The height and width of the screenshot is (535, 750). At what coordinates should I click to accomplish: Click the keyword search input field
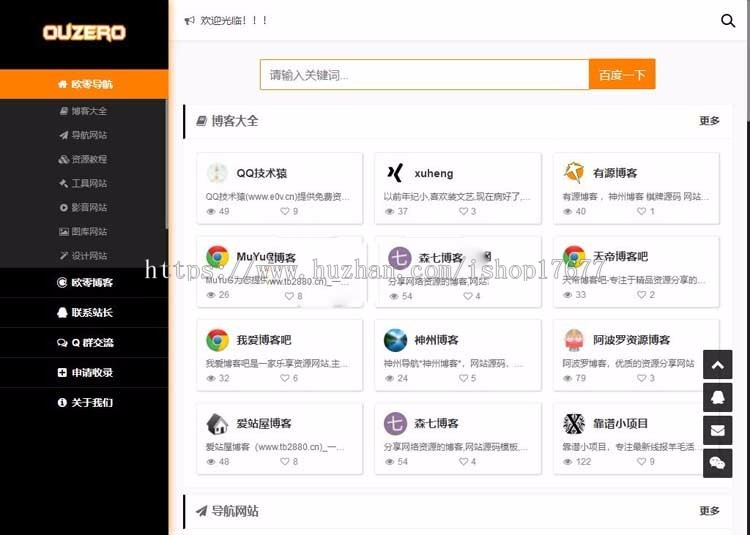click(x=424, y=75)
